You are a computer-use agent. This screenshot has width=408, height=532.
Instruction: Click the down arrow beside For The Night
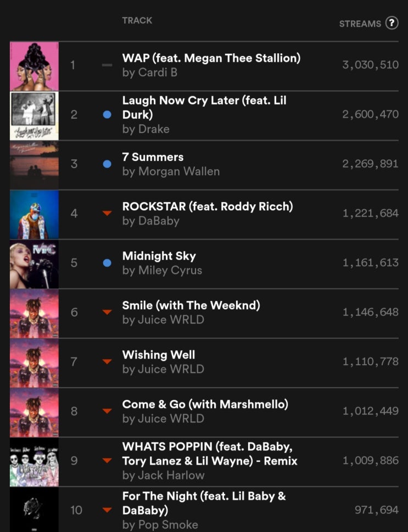(107, 510)
